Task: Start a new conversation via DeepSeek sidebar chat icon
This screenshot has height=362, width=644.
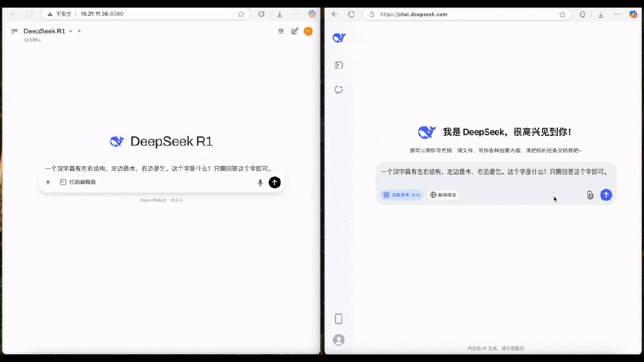Action: point(339,90)
